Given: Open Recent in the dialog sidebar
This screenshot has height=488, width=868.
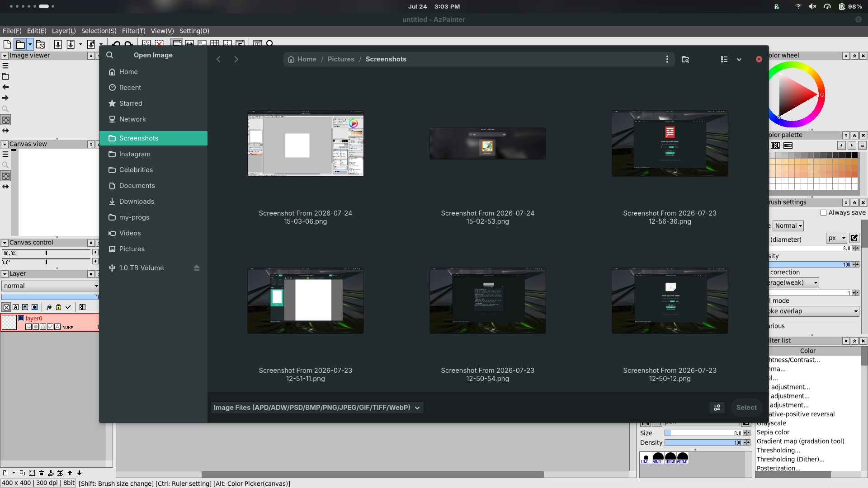Looking at the screenshot, I should [153, 88].
